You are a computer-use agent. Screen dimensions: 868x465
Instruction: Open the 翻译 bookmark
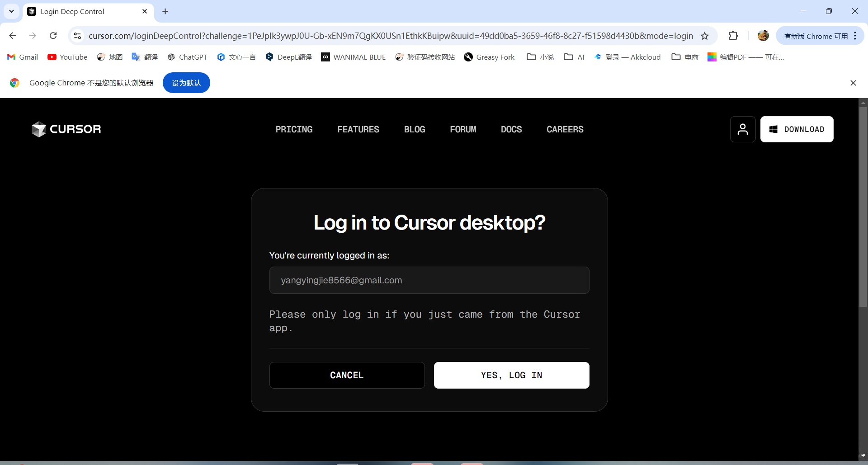click(145, 57)
